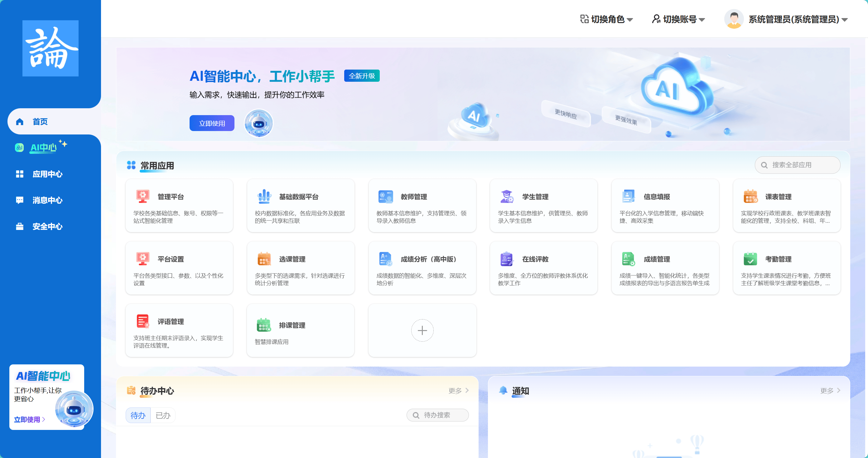Focus the 搜索全部应用 search field

[797, 165]
